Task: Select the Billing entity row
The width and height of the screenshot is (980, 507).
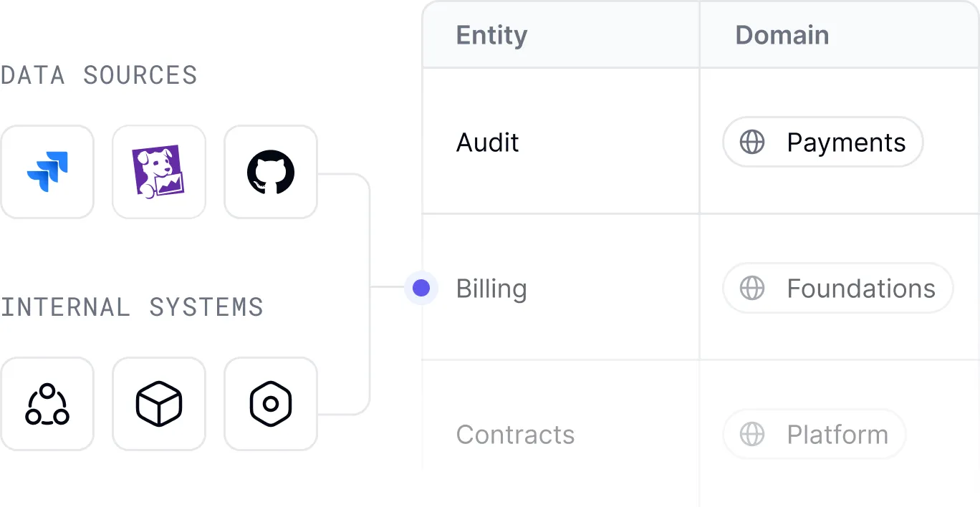Action: click(x=491, y=288)
